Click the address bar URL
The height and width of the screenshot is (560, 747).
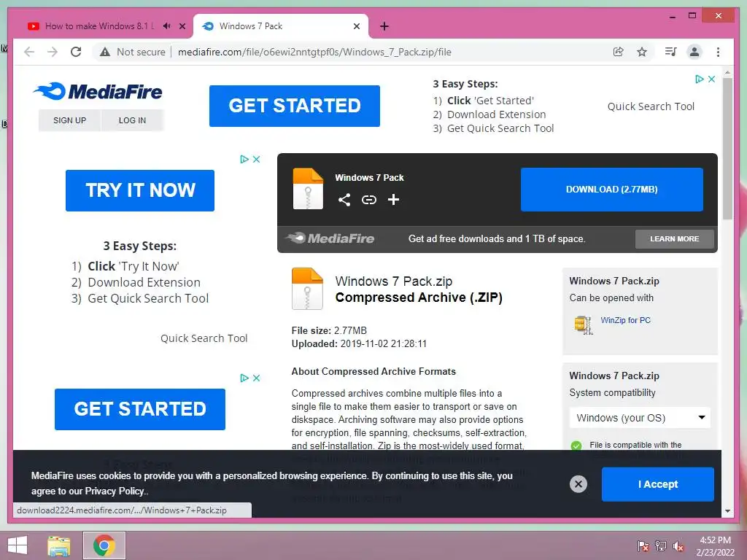coord(314,52)
